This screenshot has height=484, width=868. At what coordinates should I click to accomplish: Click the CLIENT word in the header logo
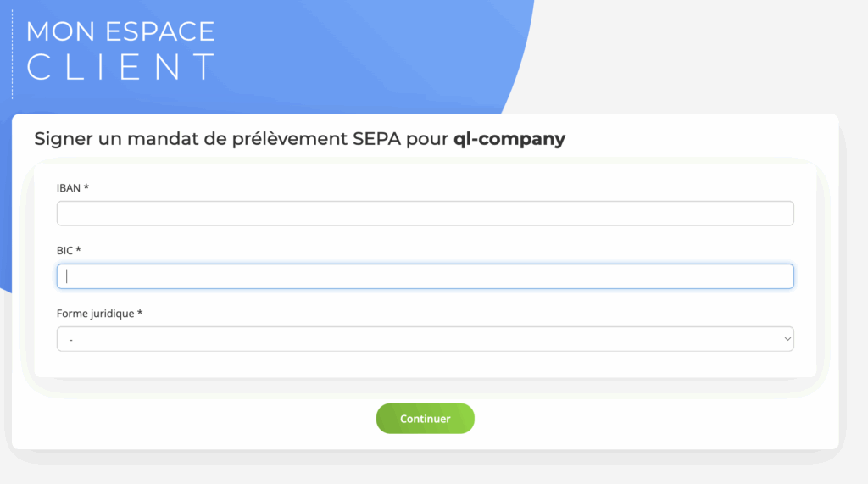pos(120,68)
